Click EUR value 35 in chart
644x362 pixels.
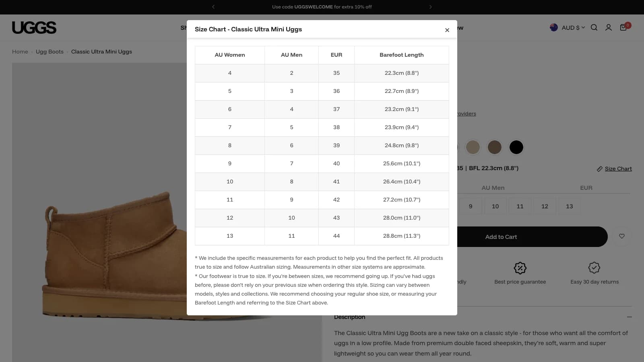coord(336,73)
